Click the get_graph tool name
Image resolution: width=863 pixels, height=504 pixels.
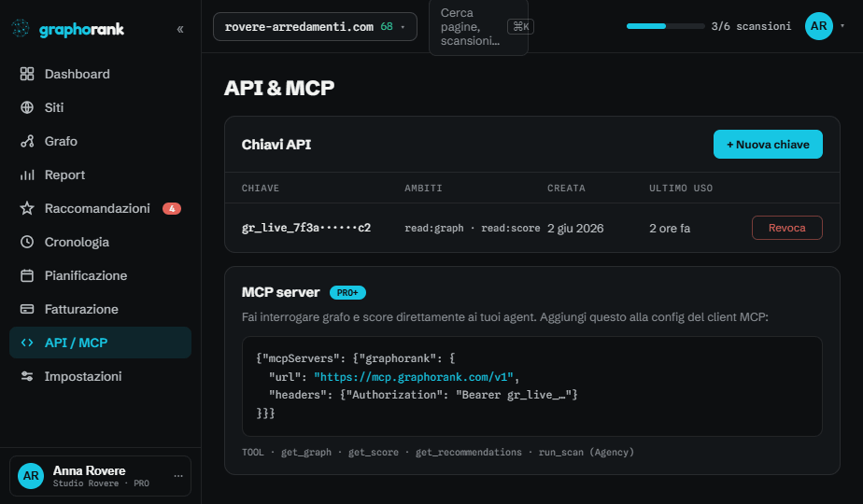pyautogui.click(x=306, y=453)
